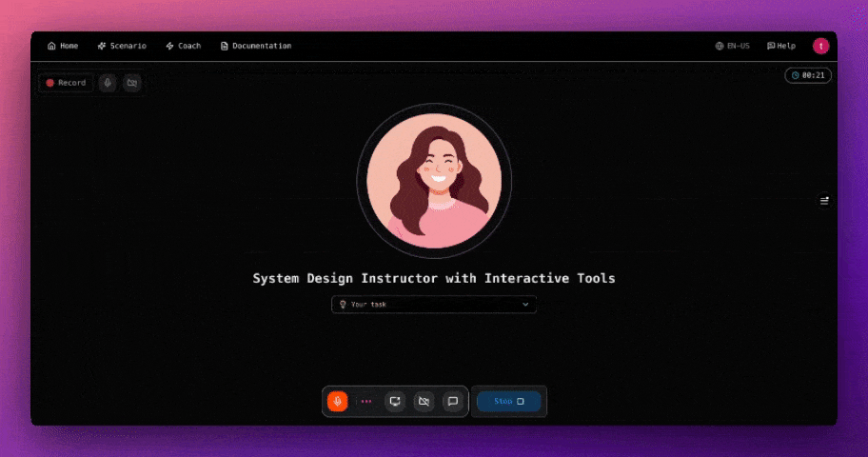The width and height of the screenshot is (868, 457).
Task: Toggle the orange microphone button
Action: [x=338, y=402]
